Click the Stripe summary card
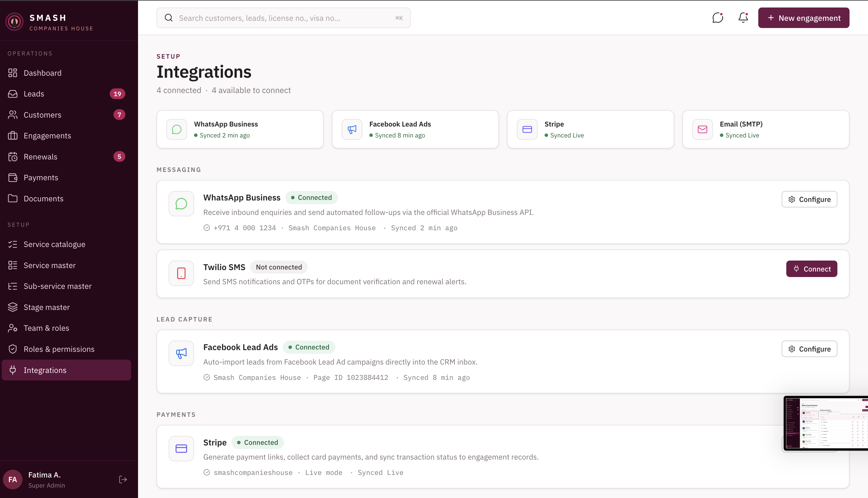868x498 pixels. click(x=591, y=129)
